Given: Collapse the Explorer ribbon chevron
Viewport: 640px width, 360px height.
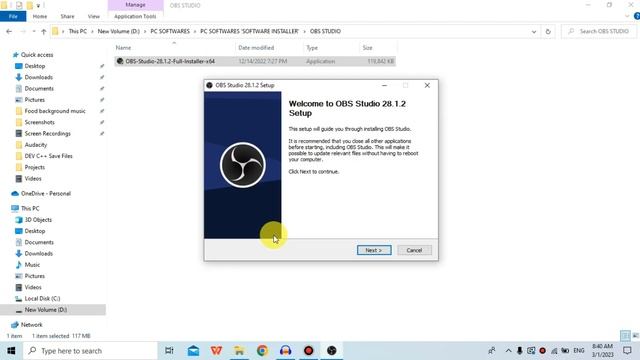Looking at the screenshot, I should pos(627,16).
